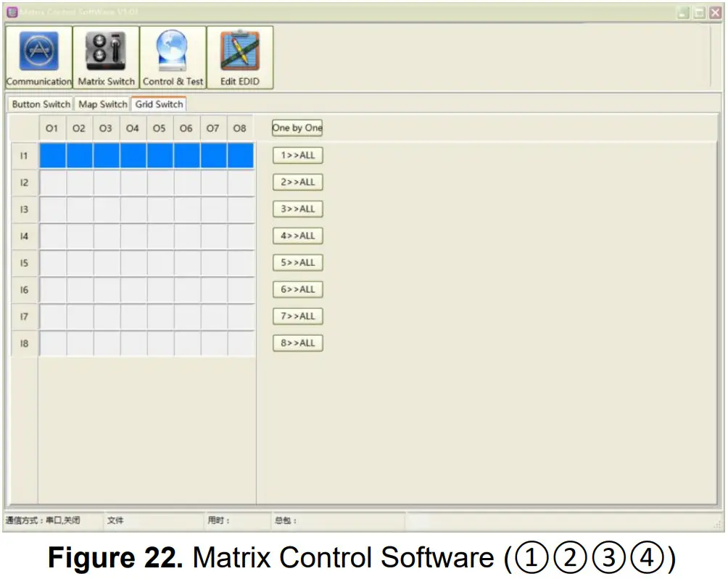Maximize the Matrix Control Software window
728x579 pixels.
tap(699, 13)
